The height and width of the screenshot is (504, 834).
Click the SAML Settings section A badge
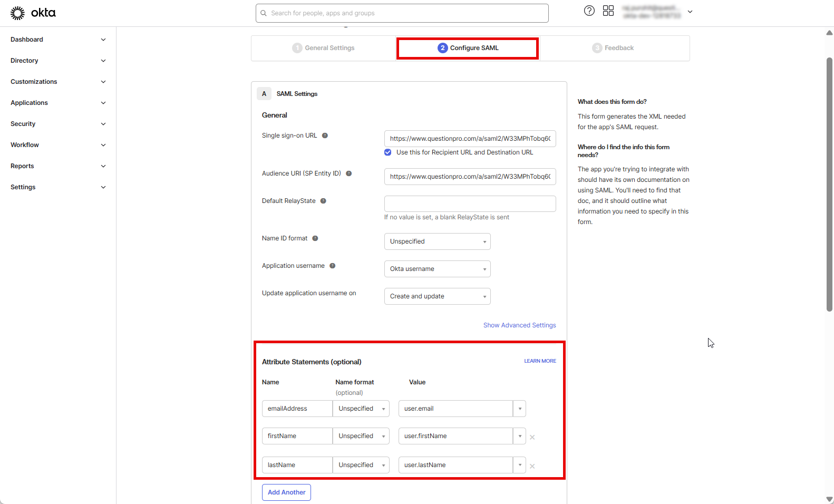pos(264,94)
